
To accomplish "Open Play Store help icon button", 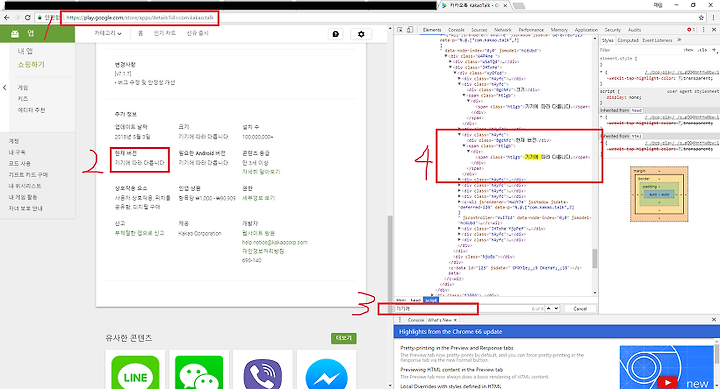I will (336, 34).
